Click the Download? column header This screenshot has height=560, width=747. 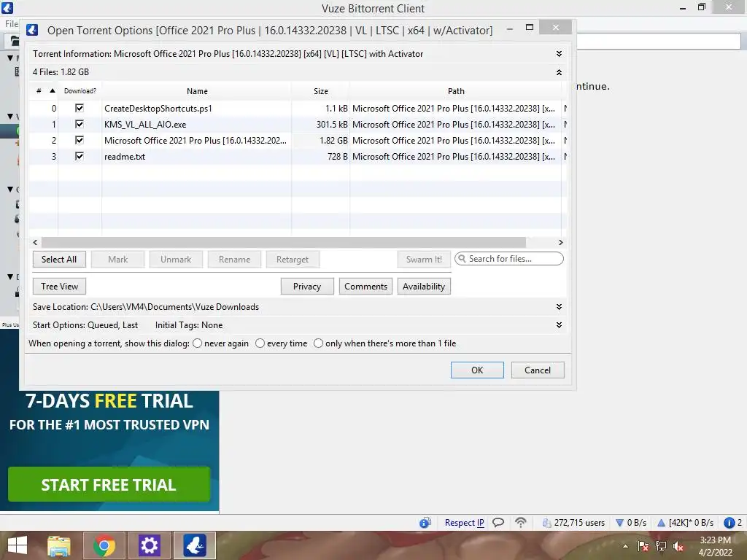coord(80,91)
